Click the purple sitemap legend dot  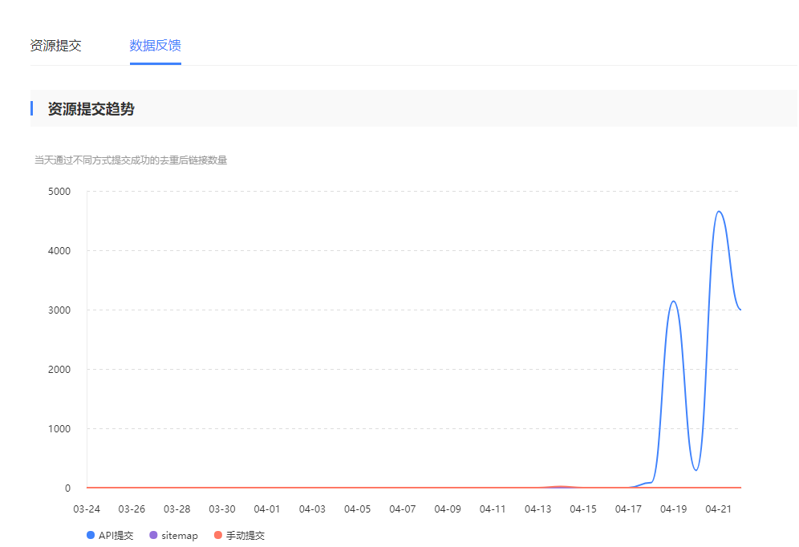(x=153, y=536)
